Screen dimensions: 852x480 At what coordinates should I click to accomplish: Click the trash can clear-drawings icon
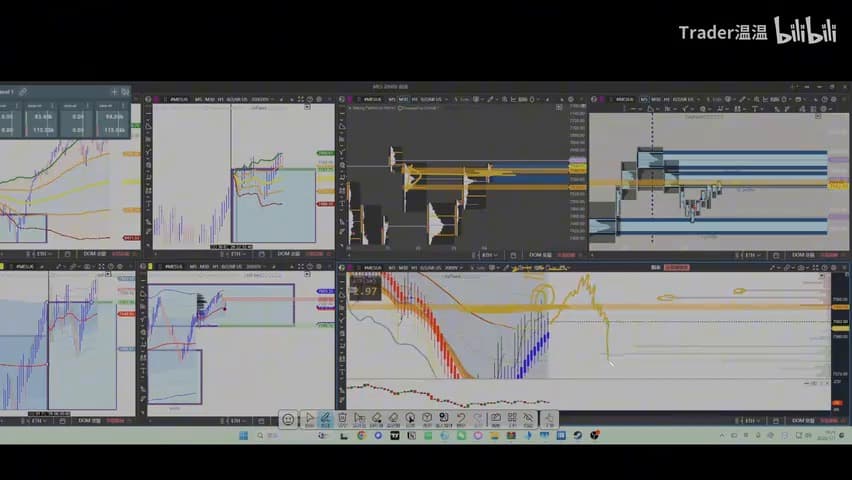tap(342, 419)
